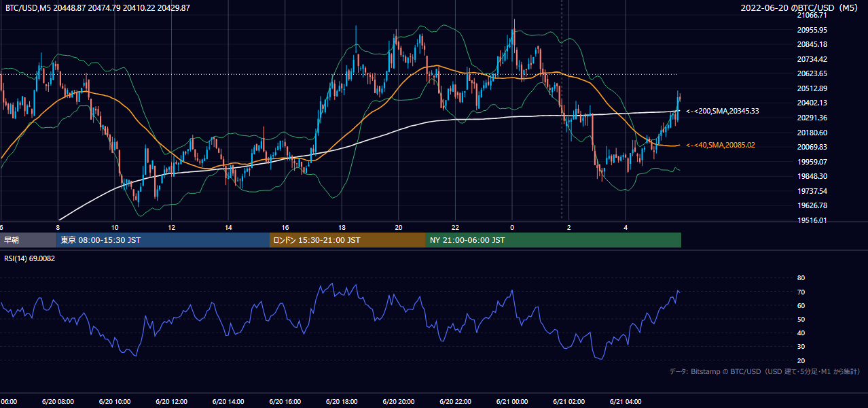Click the 6/20 20:00 time axis label

point(399,402)
